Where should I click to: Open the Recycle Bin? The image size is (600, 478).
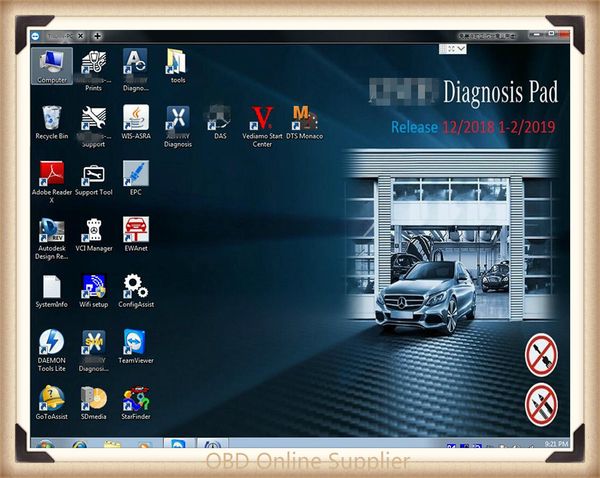pyautogui.click(x=52, y=122)
